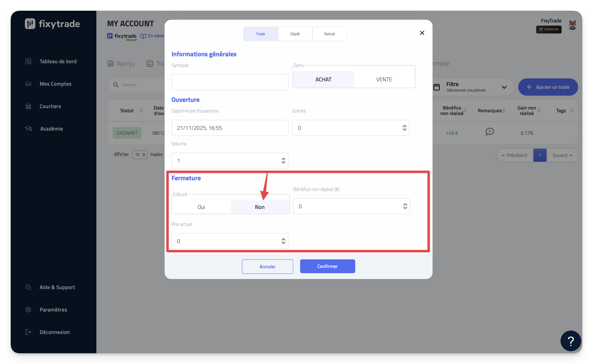Expand the Filtre period dropdown

point(504,87)
